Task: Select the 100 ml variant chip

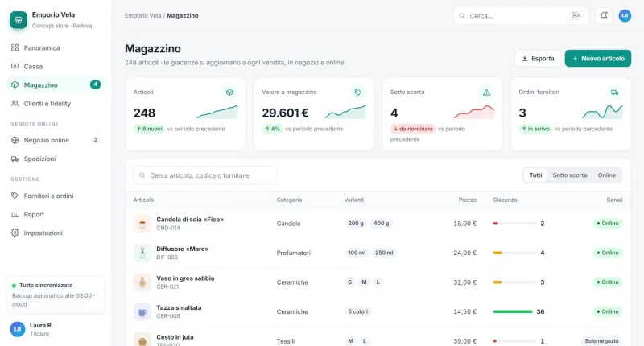Action: 357,253
